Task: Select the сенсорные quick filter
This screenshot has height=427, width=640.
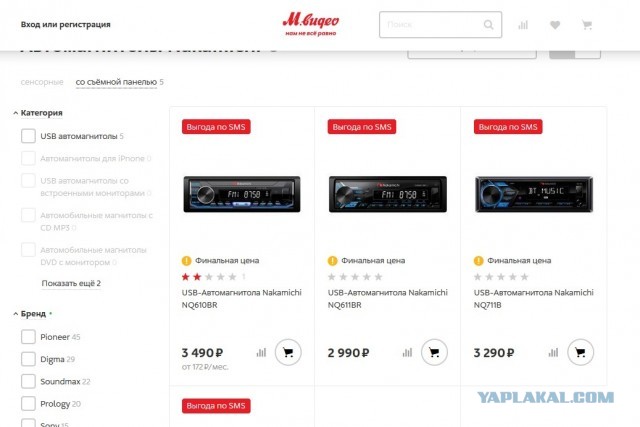Action: pos(42,82)
